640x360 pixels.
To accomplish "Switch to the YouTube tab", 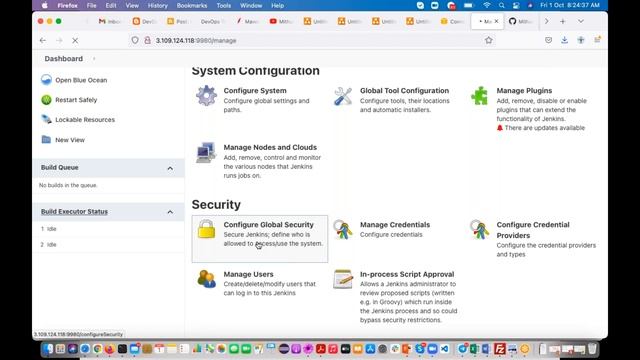I will [x=280, y=21].
